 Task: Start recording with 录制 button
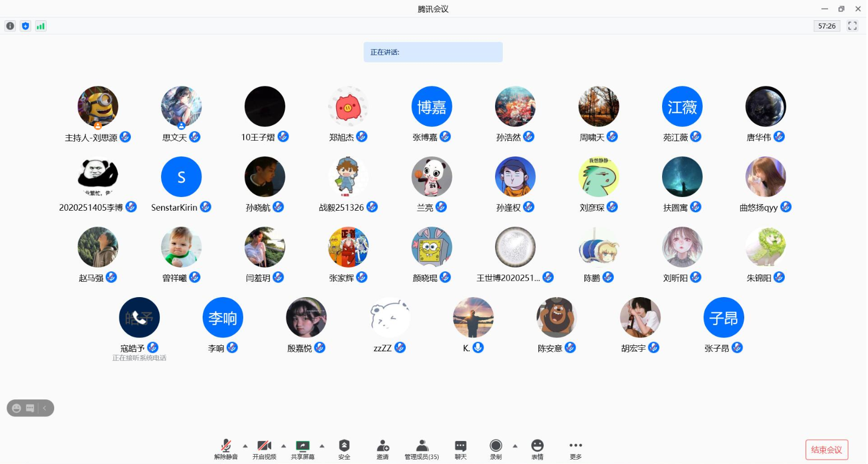(496, 449)
